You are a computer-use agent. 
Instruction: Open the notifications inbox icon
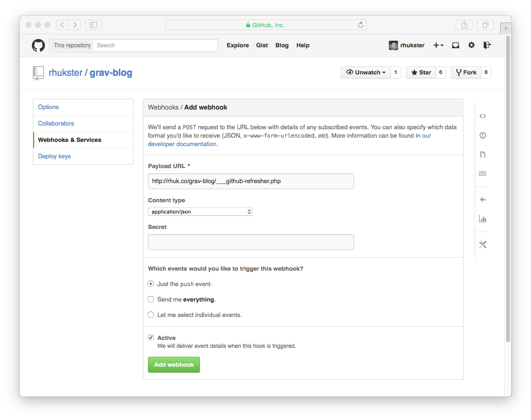(456, 45)
